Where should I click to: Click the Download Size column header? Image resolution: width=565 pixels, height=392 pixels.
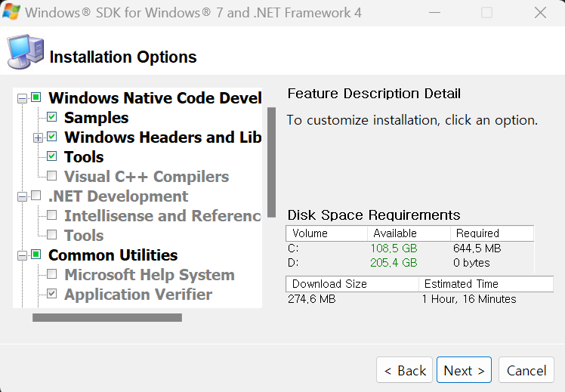(352, 284)
